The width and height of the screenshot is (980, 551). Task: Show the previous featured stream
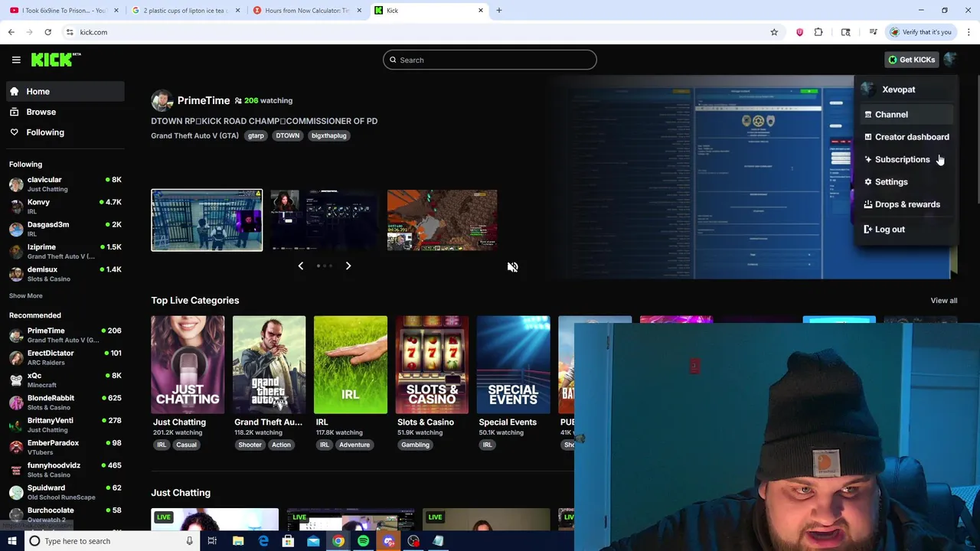[x=300, y=266]
